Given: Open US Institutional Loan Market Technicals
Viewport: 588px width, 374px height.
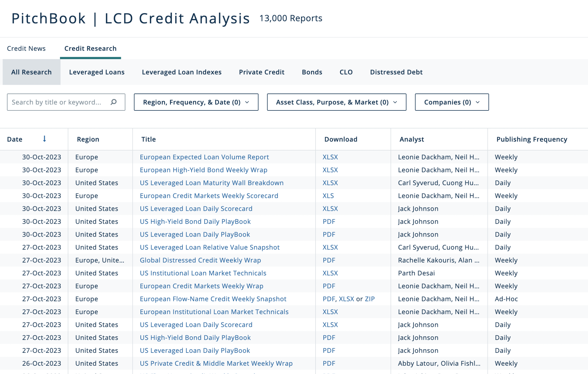Looking at the screenshot, I should pyautogui.click(x=203, y=273).
